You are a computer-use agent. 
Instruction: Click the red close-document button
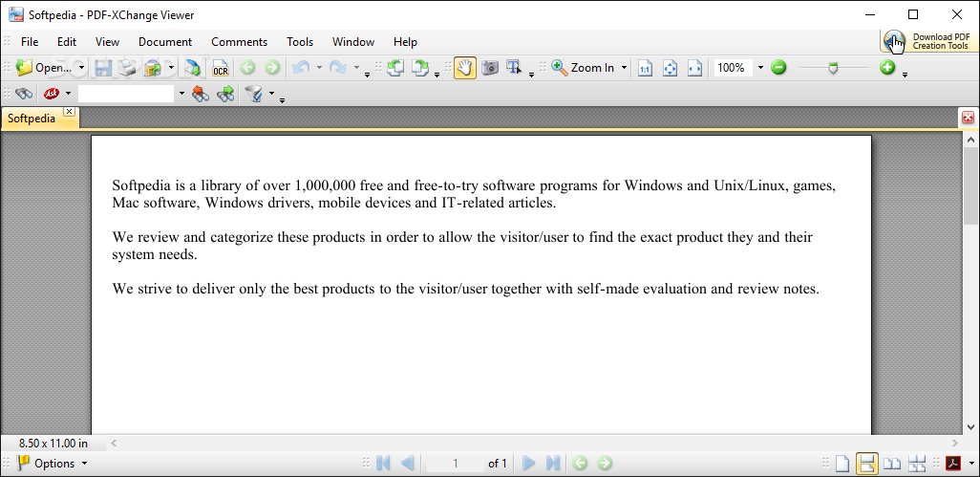coord(969,117)
